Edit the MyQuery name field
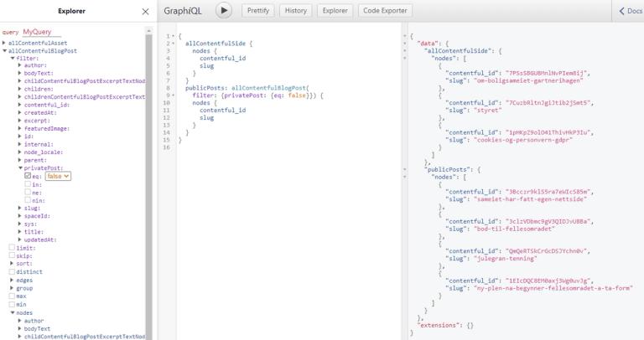The height and width of the screenshot is (340, 644). 42,32
